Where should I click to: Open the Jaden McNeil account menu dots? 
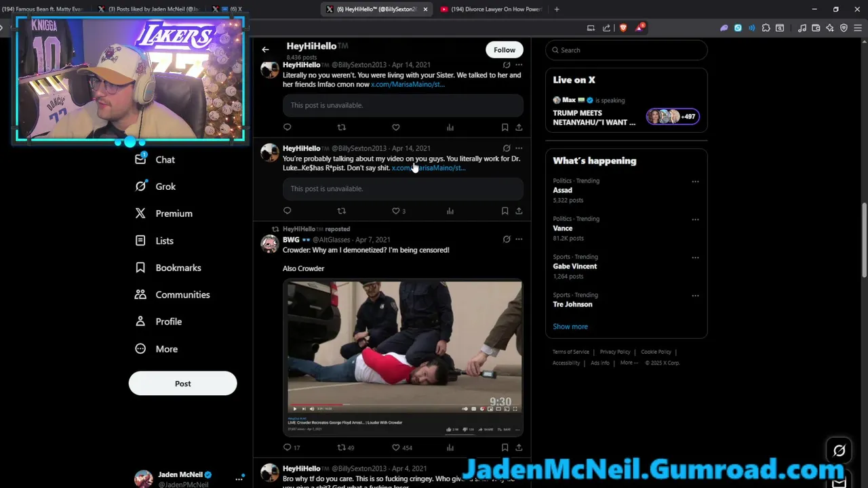239,479
